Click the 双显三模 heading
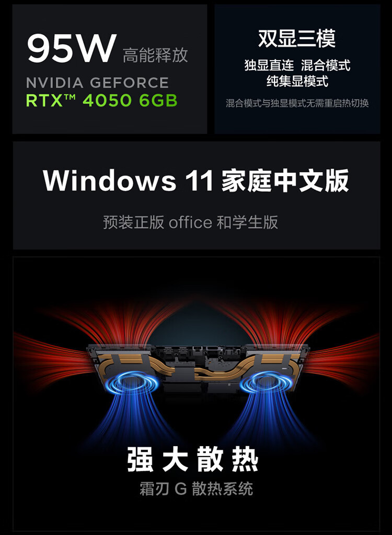This screenshot has height=535, width=392. coord(297,39)
